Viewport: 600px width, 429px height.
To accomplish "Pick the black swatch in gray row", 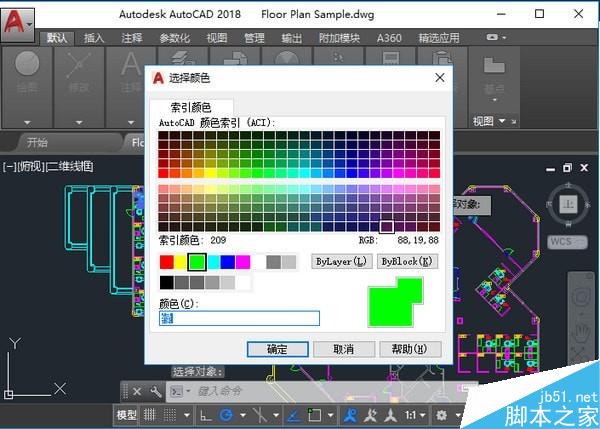I will [166, 283].
